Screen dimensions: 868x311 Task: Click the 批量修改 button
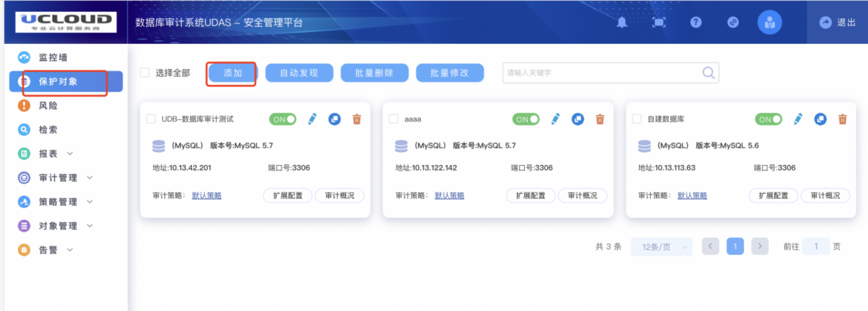[450, 73]
